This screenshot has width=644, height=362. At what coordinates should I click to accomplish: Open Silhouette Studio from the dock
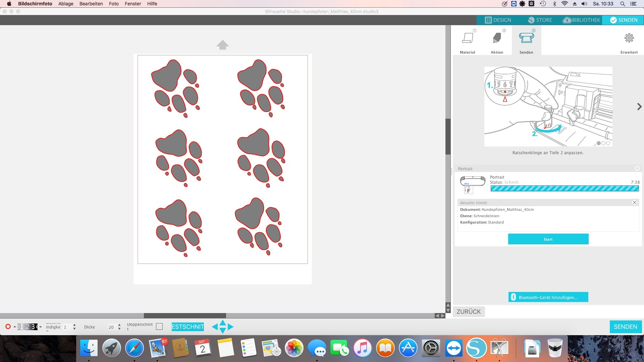[476, 348]
